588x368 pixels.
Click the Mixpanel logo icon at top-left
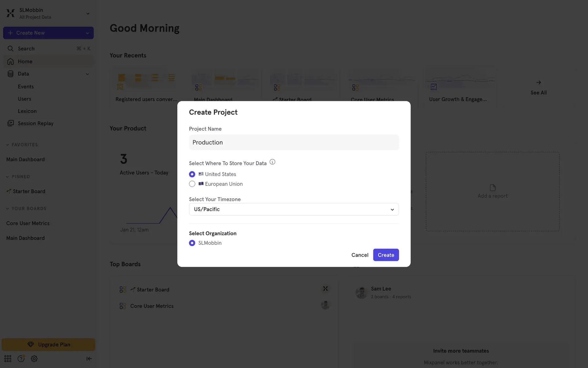click(10, 13)
